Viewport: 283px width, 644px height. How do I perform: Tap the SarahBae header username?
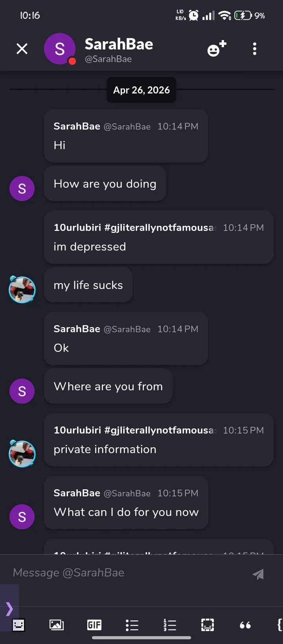[119, 44]
